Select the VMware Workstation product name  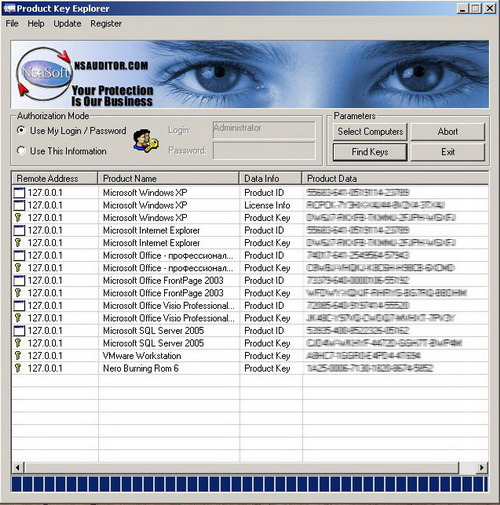(142, 356)
